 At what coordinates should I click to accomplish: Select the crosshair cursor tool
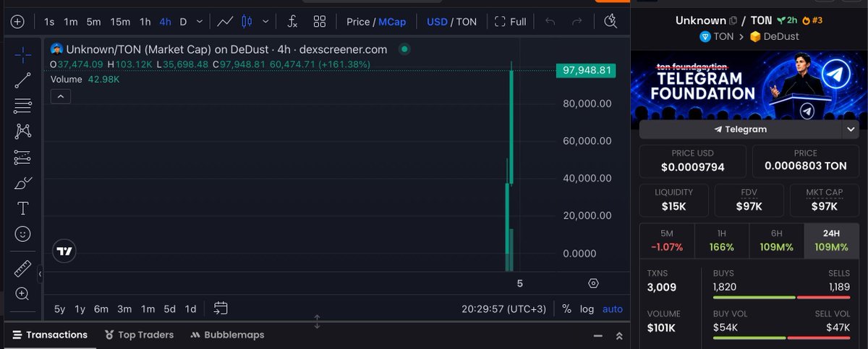[22, 54]
